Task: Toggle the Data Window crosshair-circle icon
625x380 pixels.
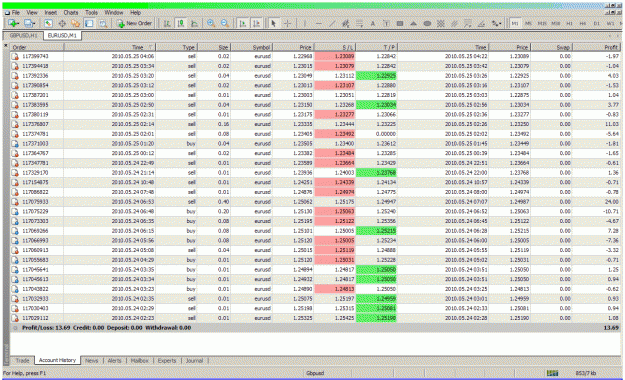Action: [x=62, y=24]
